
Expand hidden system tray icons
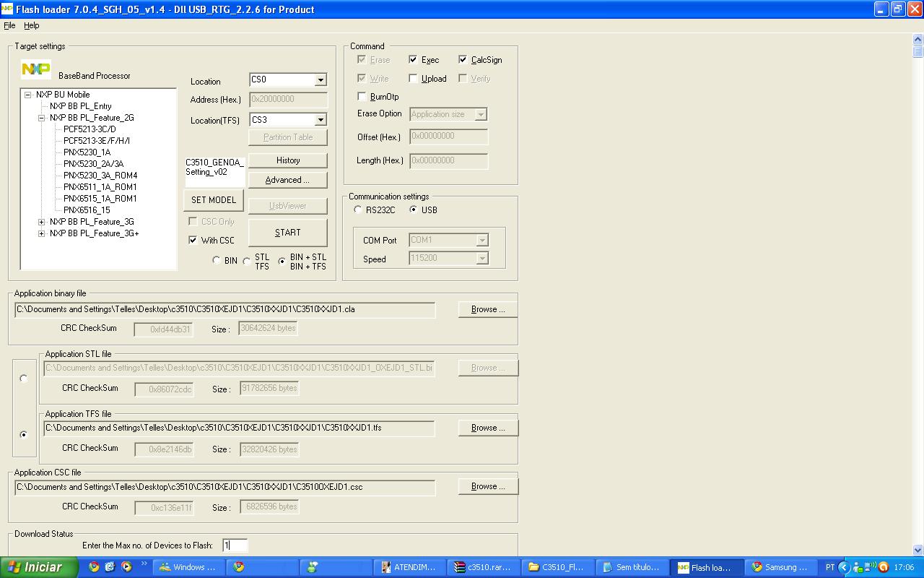coord(844,567)
